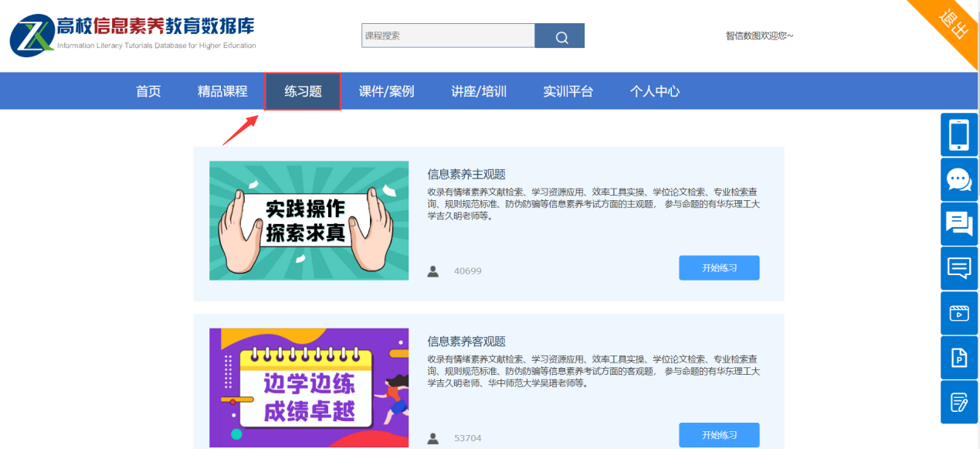Start practice for 信息素养主观题
Image resolution: width=980 pixels, height=449 pixels.
click(x=719, y=267)
